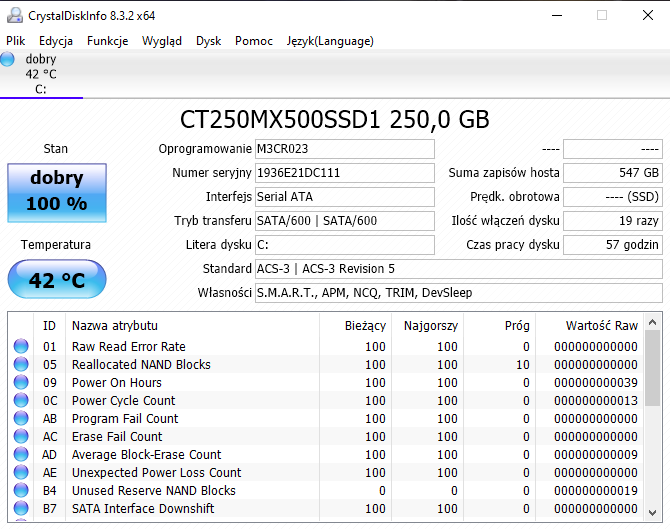670x529 pixels.
Task: Click the CT250MX500SSD1 250,0 GB drive title
Action: (x=335, y=119)
